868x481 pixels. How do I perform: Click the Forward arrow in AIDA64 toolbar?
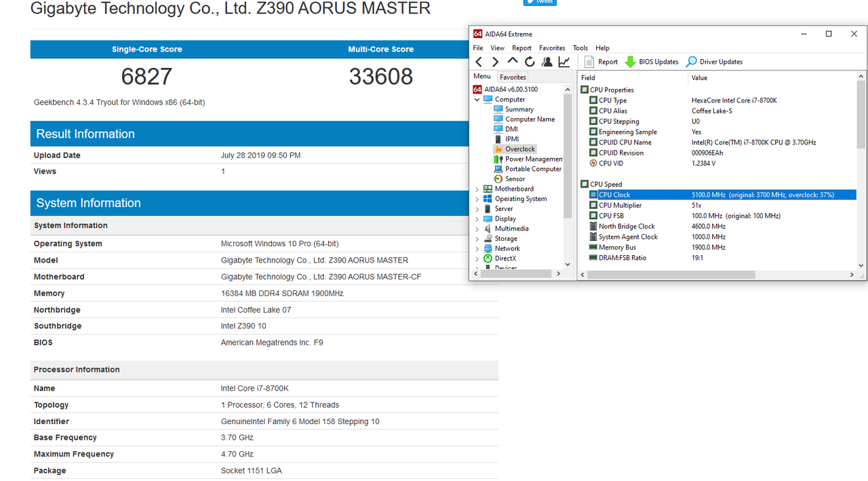[x=496, y=62]
